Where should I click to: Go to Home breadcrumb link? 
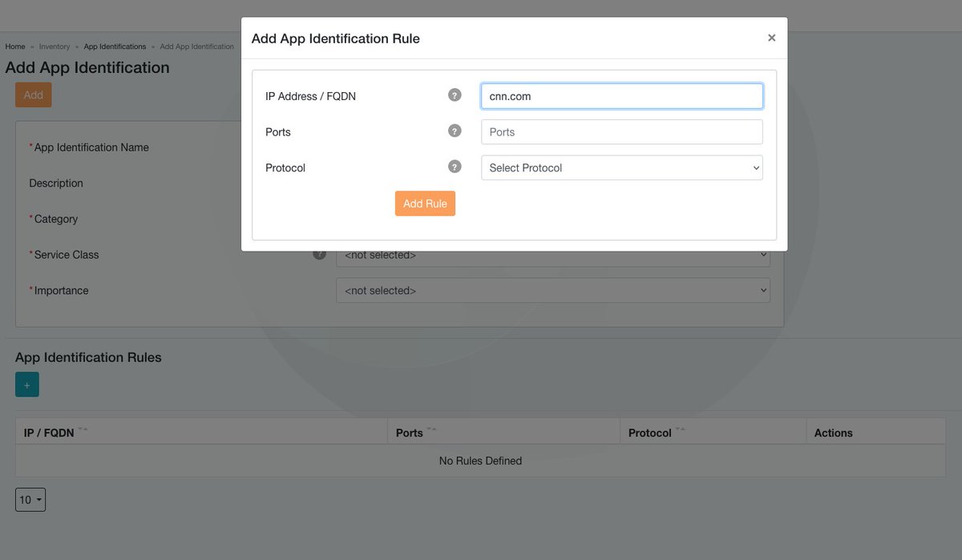tap(15, 46)
